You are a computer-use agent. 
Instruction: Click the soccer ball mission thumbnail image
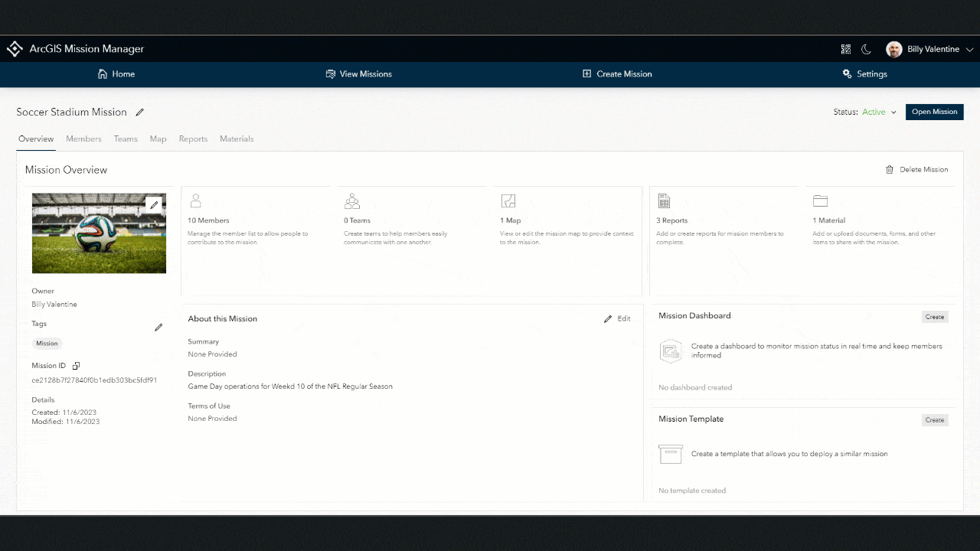99,233
